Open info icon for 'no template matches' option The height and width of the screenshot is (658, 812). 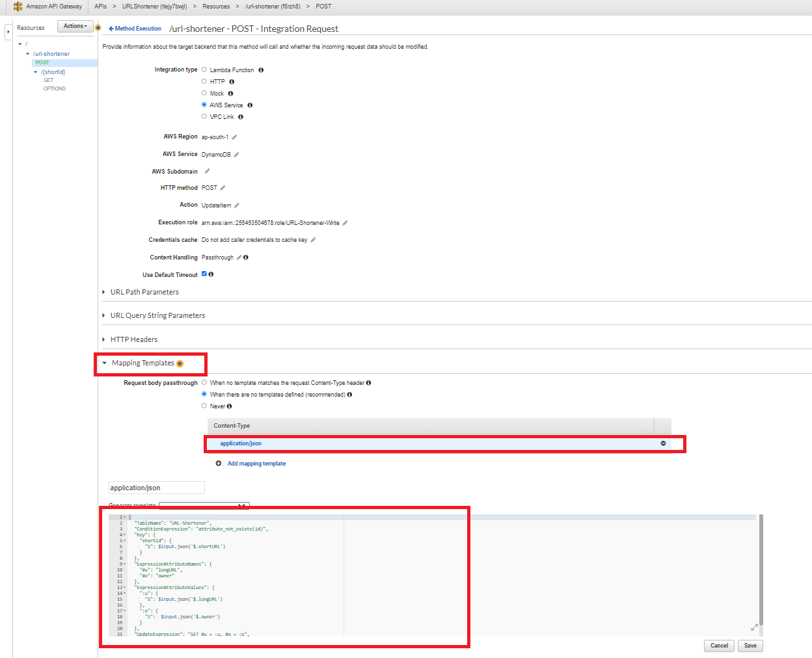coord(368,383)
